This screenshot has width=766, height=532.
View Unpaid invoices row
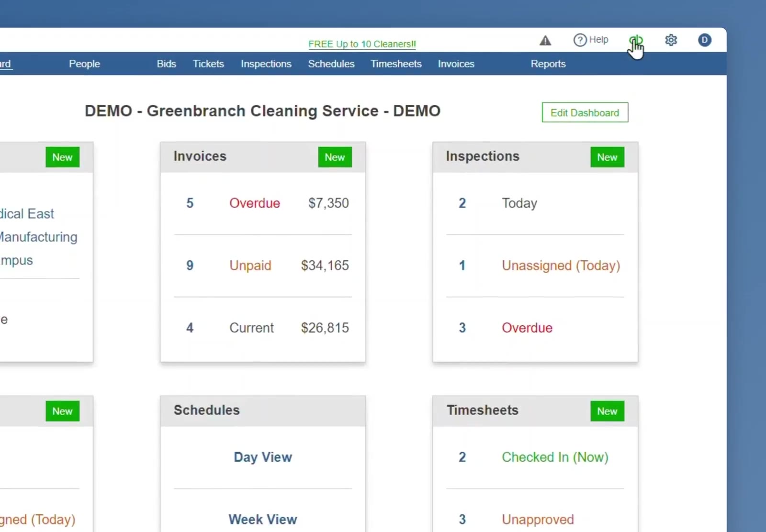point(263,266)
